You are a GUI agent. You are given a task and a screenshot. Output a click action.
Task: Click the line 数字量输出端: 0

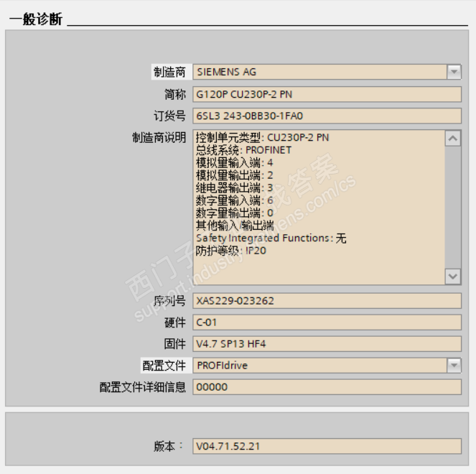click(234, 213)
